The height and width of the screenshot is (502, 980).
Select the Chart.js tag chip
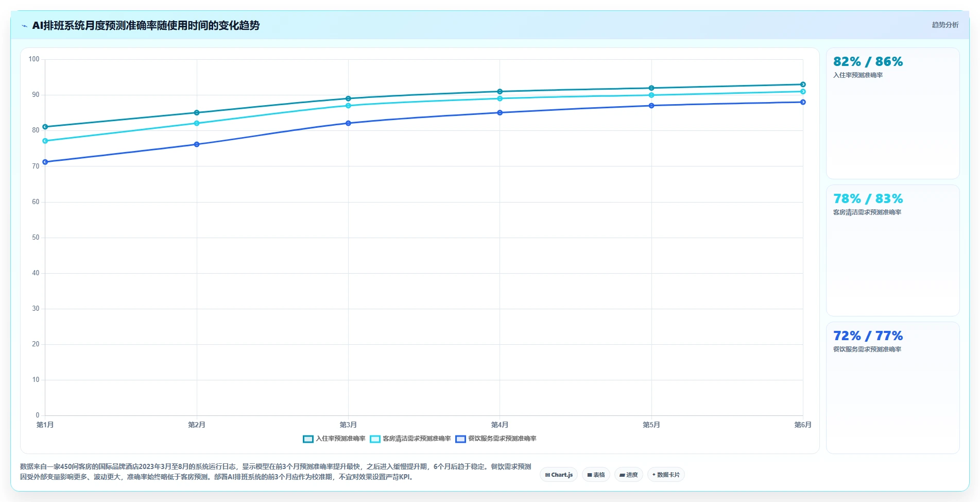(559, 475)
